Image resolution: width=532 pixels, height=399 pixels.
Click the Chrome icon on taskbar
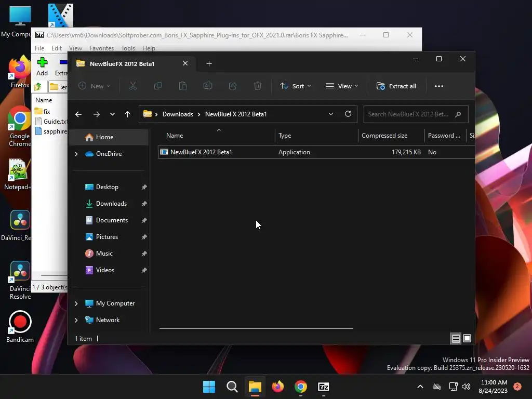coord(301,387)
